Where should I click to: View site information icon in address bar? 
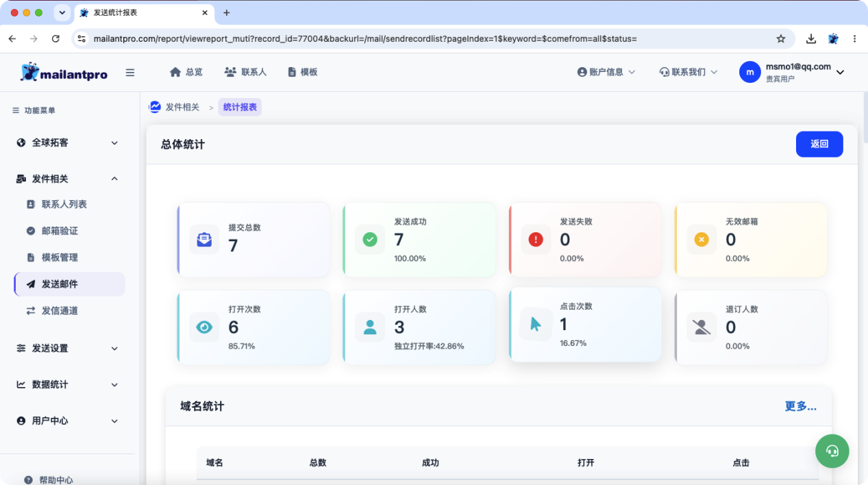click(x=82, y=39)
